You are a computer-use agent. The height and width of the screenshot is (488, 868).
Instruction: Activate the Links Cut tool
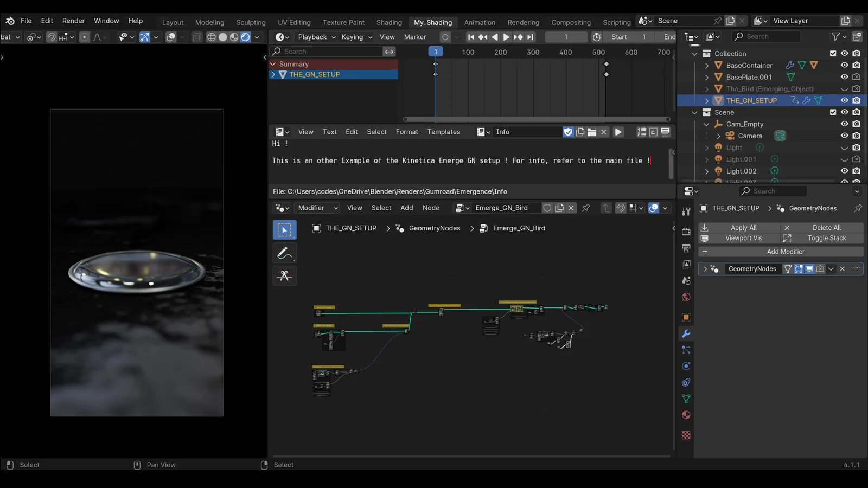(284, 276)
